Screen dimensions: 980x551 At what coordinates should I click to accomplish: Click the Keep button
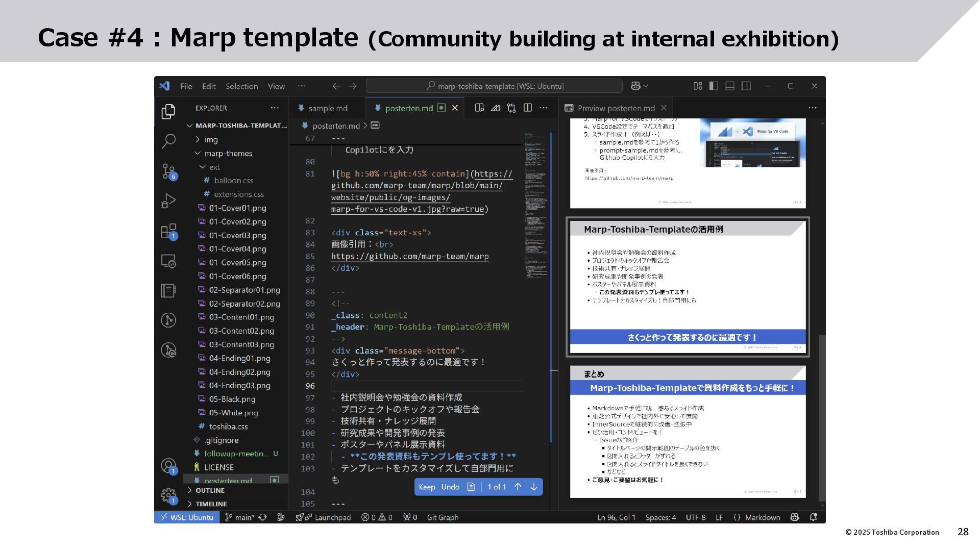pos(427,487)
